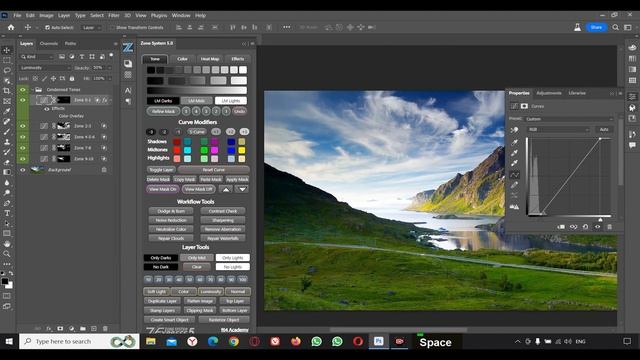Image resolution: width=640 pixels, height=360 pixels.
Task: Select the Gradient tool
Action: 7,172
